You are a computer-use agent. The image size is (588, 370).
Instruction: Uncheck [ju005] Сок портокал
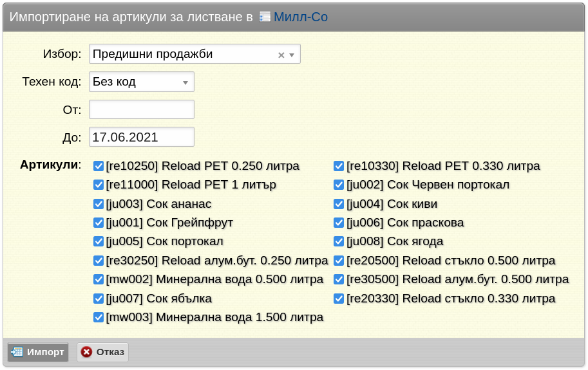pos(99,241)
